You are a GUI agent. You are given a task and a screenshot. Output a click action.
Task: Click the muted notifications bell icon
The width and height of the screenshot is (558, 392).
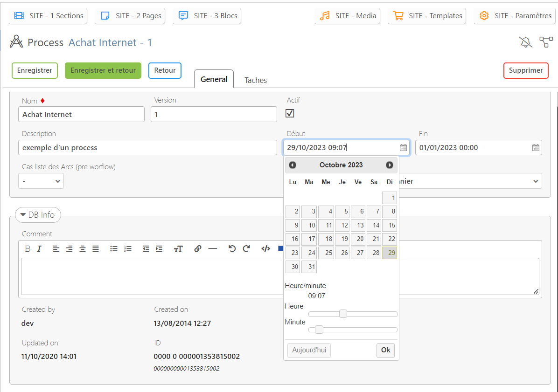click(526, 42)
